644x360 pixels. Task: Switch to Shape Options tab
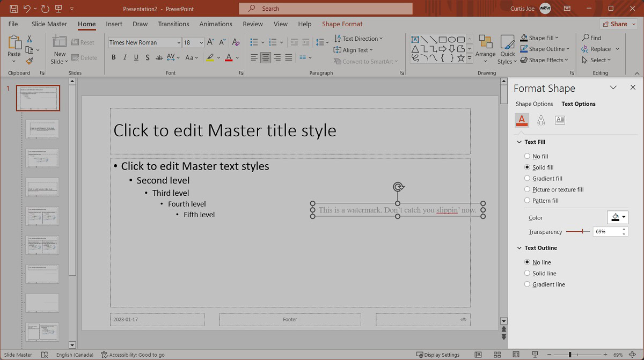(x=534, y=104)
